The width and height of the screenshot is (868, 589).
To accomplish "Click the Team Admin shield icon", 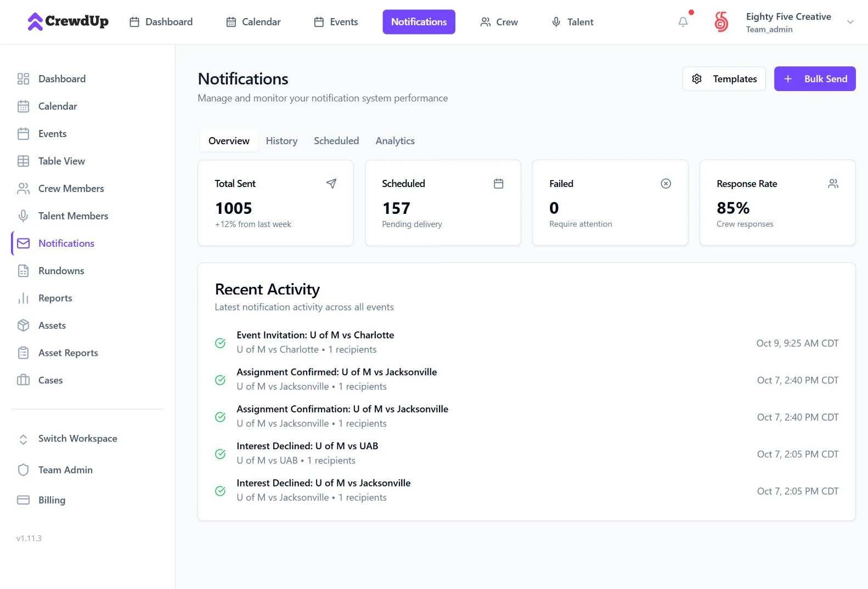I will tap(23, 470).
